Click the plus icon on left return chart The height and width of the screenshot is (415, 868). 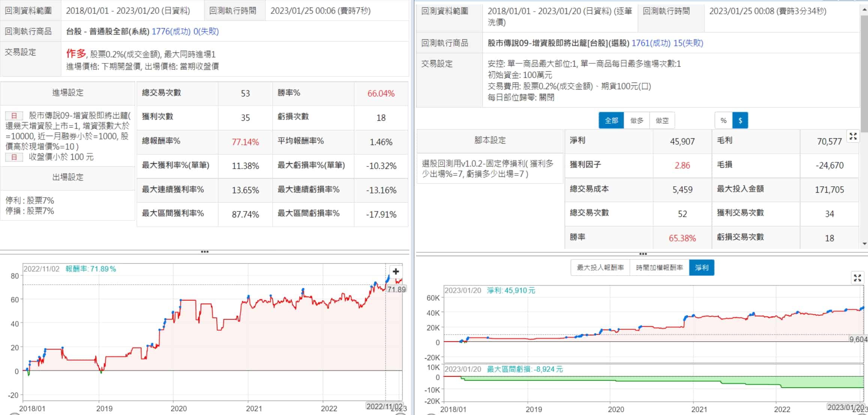pos(396,271)
